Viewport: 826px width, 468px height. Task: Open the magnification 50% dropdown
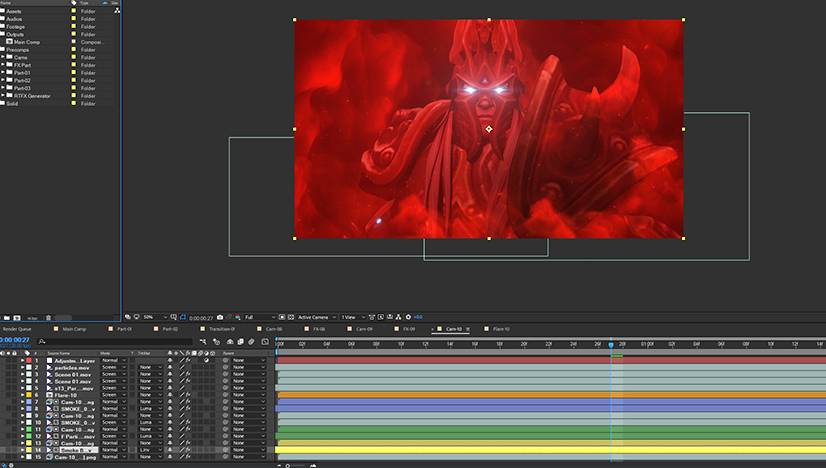click(x=155, y=317)
